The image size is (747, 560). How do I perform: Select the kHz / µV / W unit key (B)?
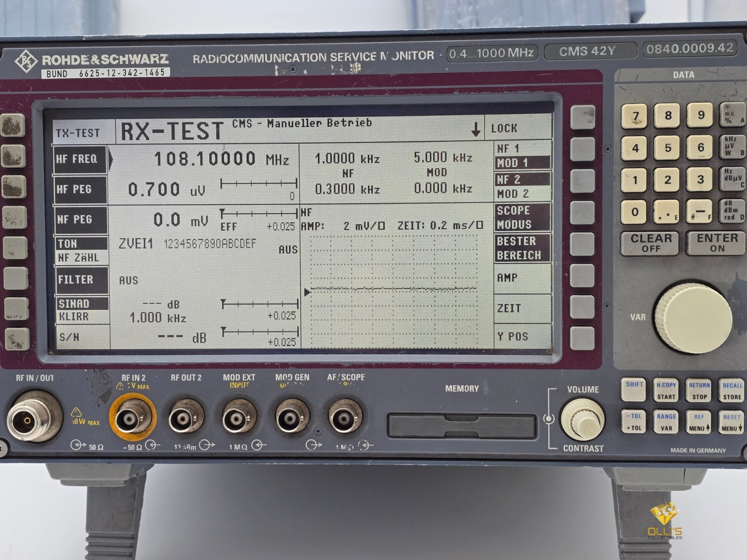click(733, 147)
